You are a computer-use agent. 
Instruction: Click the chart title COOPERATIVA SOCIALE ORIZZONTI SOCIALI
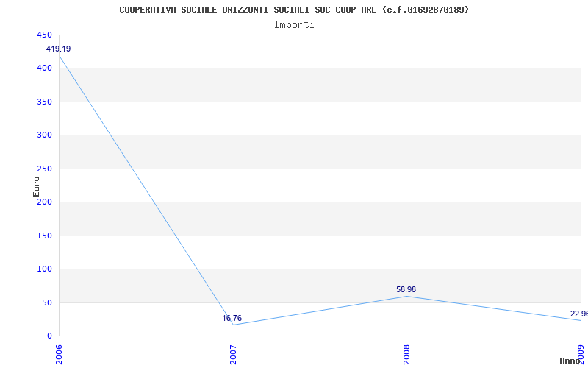(294, 10)
